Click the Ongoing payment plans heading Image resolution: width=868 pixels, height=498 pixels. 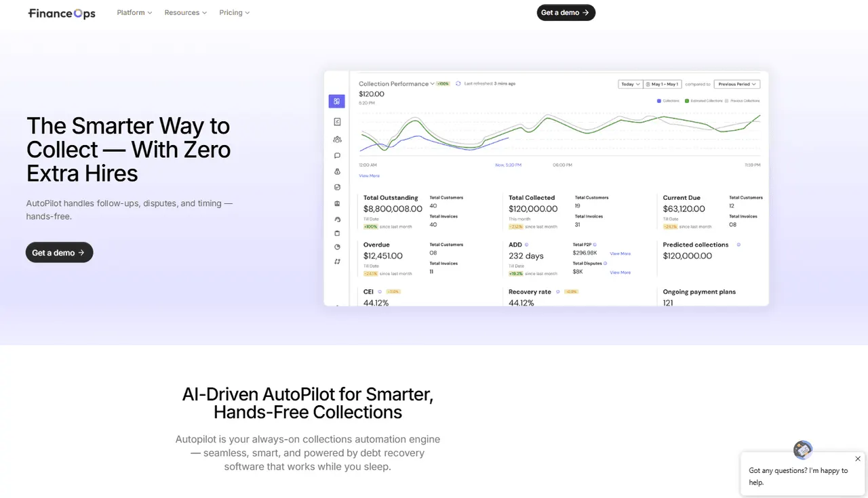[x=699, y=292]
